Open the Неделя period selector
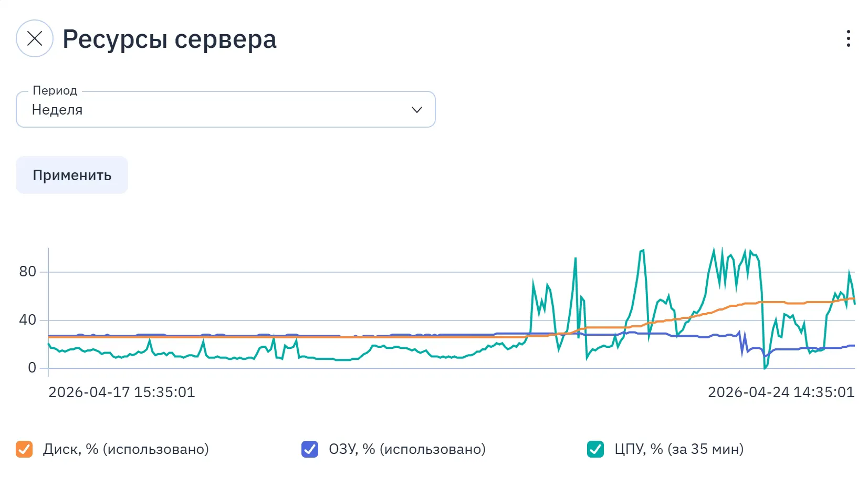Screen dimensions: 868x486 click(226, 110)
